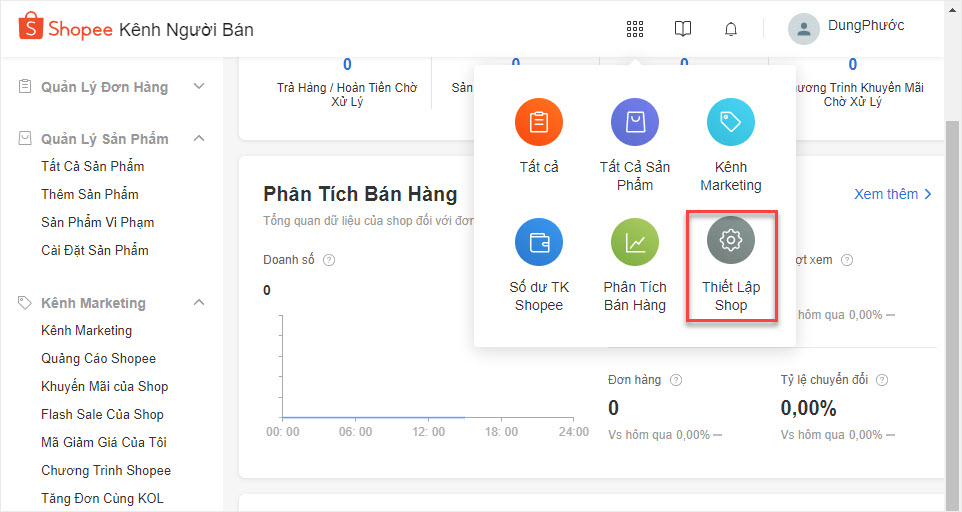This screenshot has width=962, height=512.
Task: Open Tăng Đơn Cùng KOL
Action: pos(102,499)
